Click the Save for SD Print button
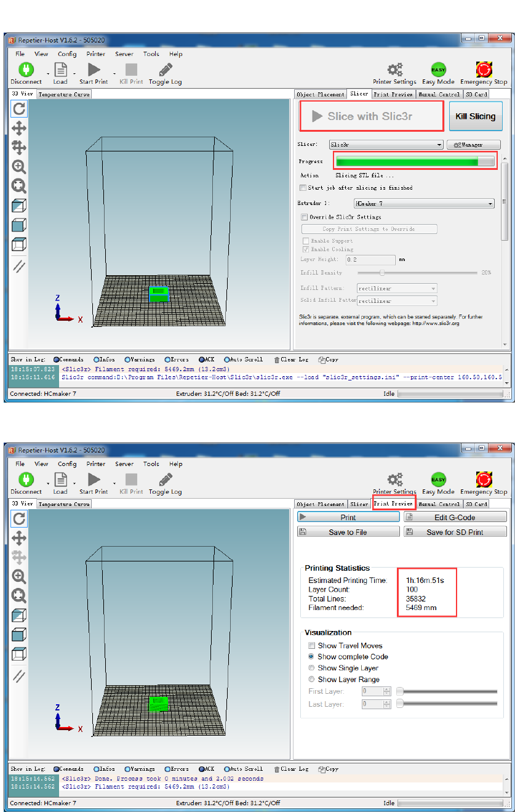The image size is (515, 812). click(455, 532)
